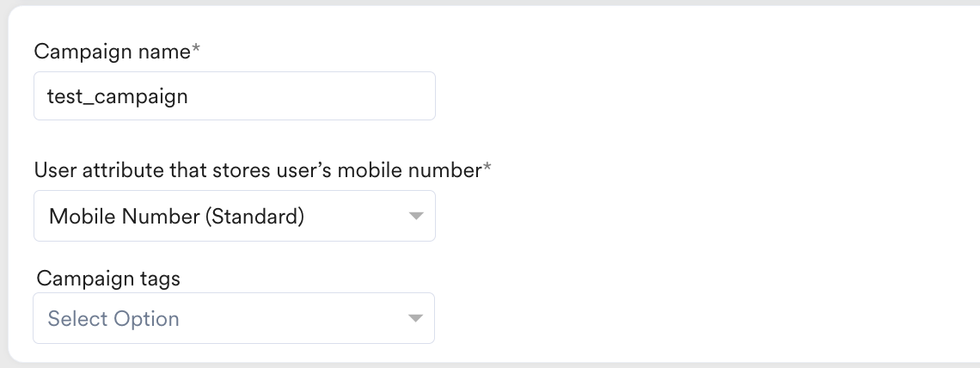The image size is (980, 368).
Task: Click the mobile number user attribute label
Action: coord(257,170)
